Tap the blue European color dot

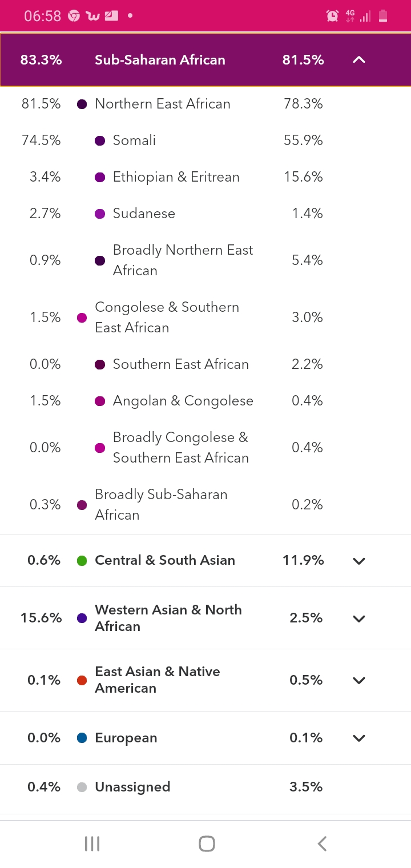tap(82, 738)
